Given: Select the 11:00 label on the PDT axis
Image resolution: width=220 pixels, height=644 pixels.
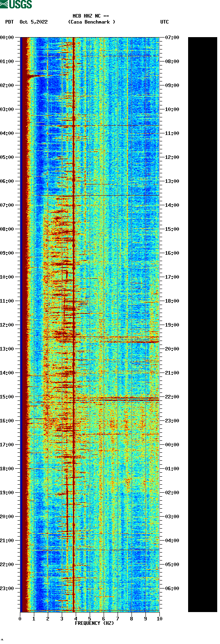Looking at the screenshot, I should point(7,301).
